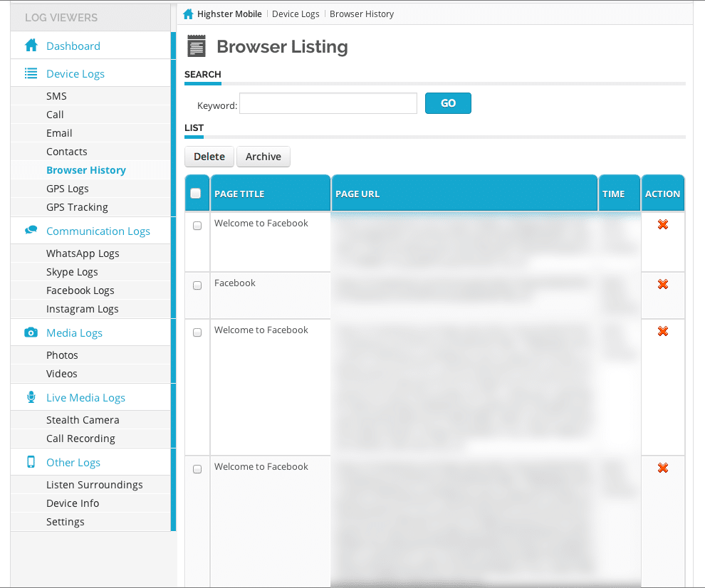Open Settings in the sidebar
Viewport: 705px width, 588px height.
coord(66,522)
